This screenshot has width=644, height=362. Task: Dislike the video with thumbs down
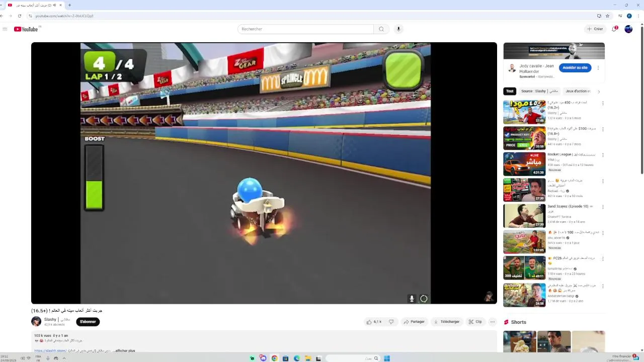point(391,322)
